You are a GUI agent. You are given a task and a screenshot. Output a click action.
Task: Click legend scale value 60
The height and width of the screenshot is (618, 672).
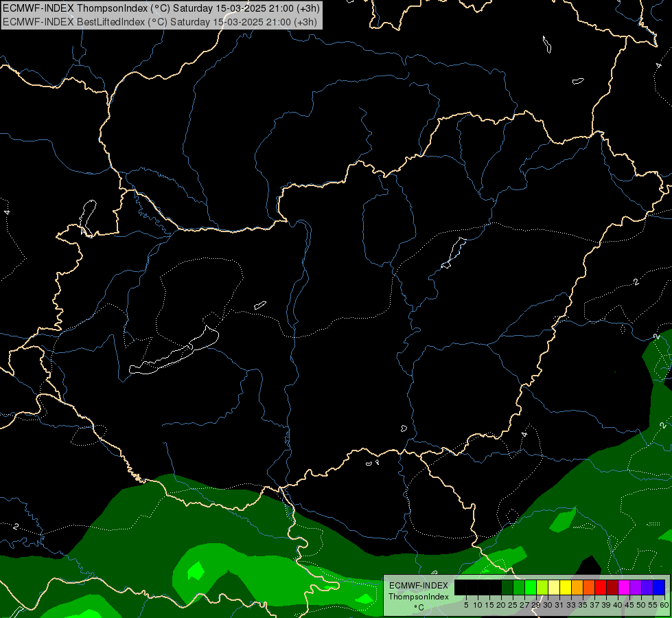pos(664,605)
